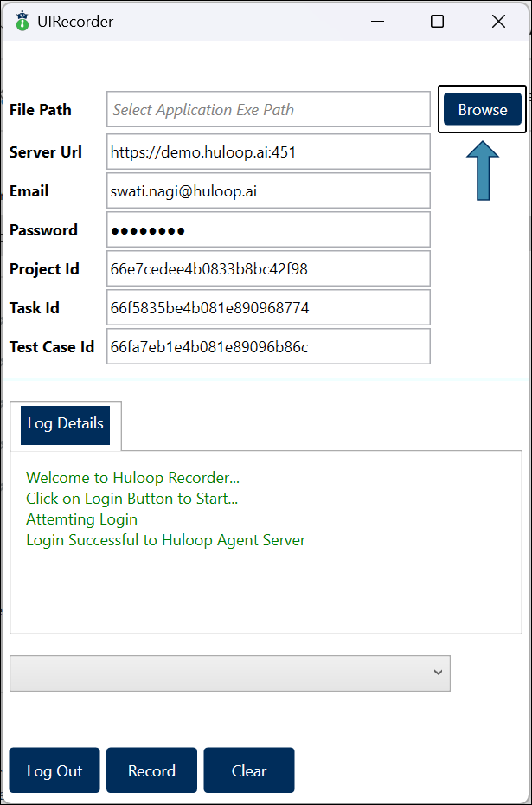Clear the log with Clear button
Image resolution: width=532 pixels, height=805 pixels.
249,770
